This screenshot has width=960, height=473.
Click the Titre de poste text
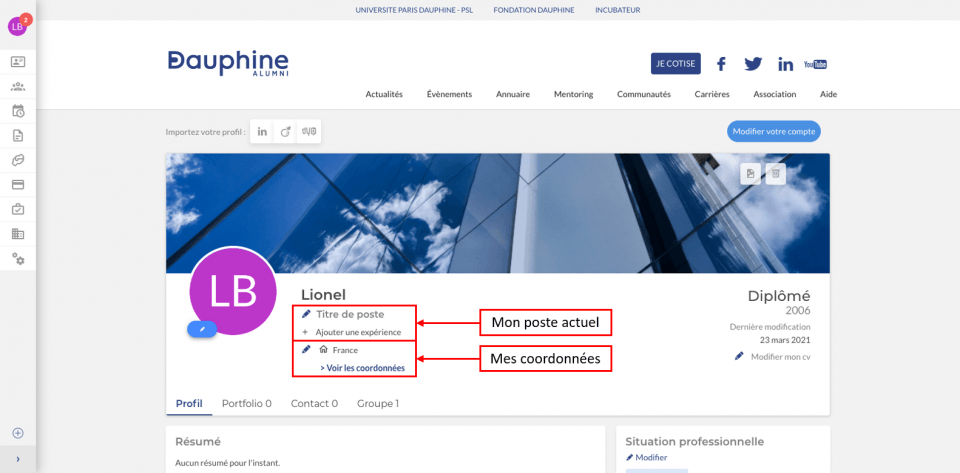pos(350,314)
